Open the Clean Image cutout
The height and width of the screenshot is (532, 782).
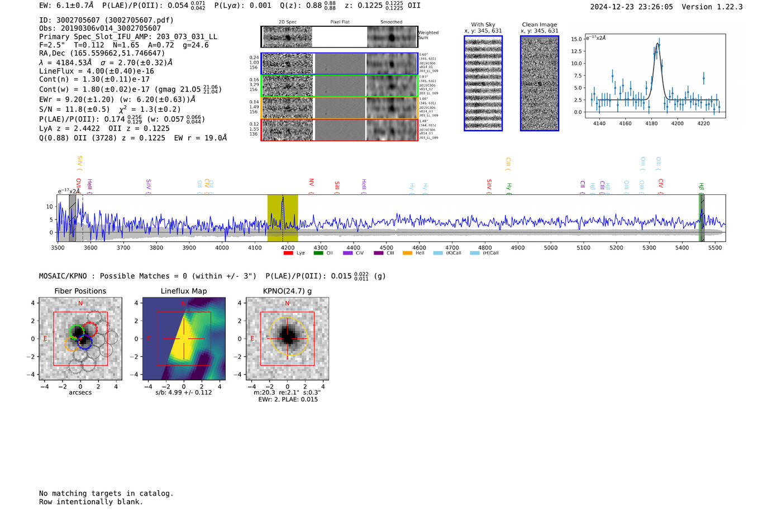point(540,83)
